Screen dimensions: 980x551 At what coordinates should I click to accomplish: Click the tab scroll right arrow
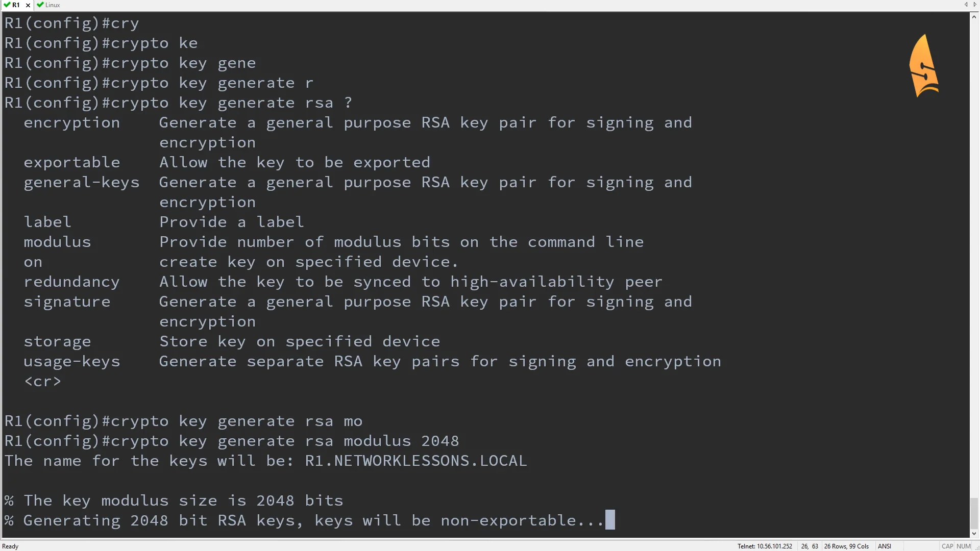(975, 5)
